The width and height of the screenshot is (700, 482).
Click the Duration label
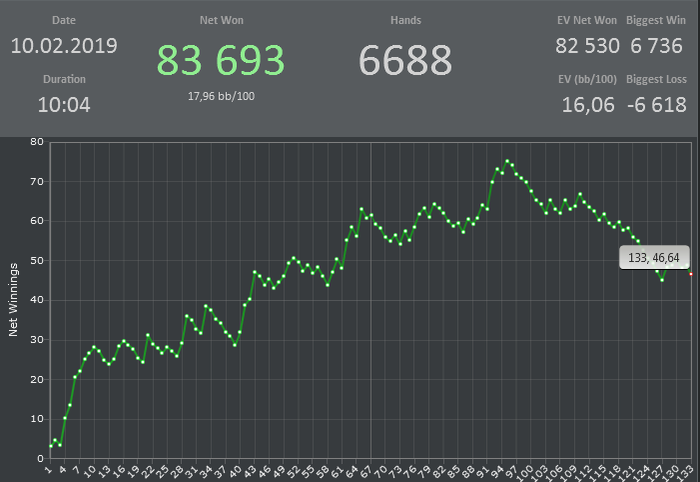64,79
